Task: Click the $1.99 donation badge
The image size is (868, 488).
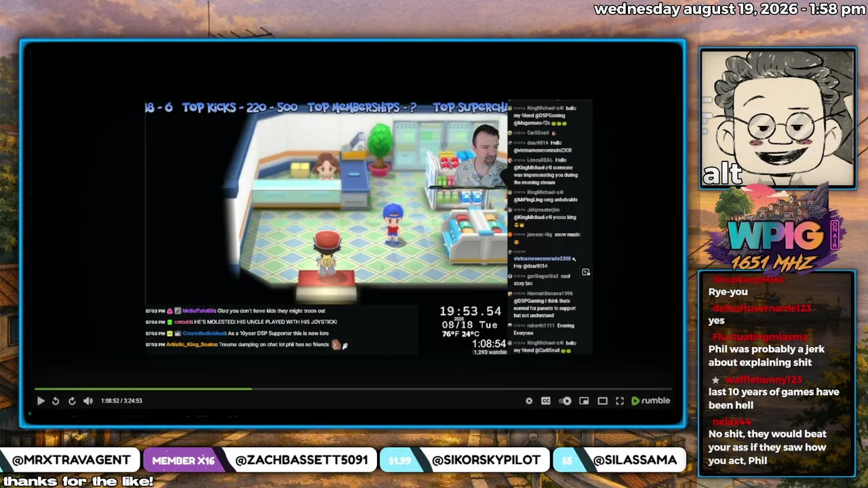Action: (x=400, y=460)
